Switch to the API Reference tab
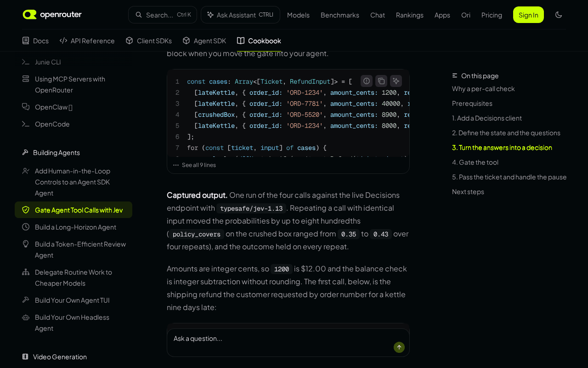This screenshot has height=368, width=588. [x=87, y=40]
